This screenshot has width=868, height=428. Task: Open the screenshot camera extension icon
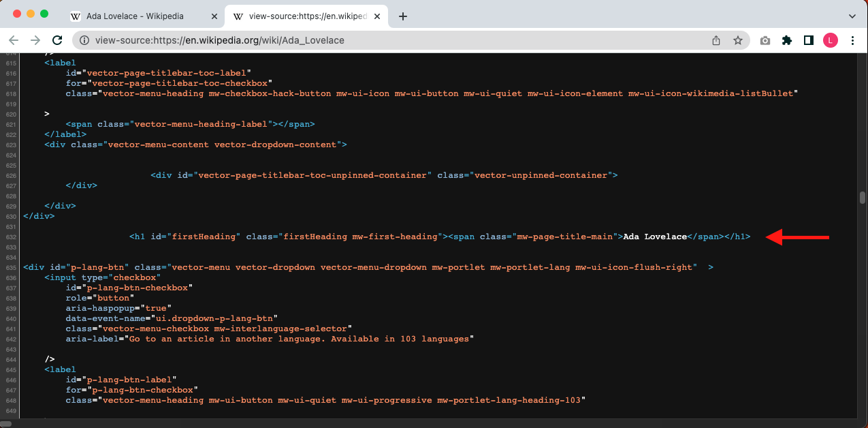tap(765, 40)
